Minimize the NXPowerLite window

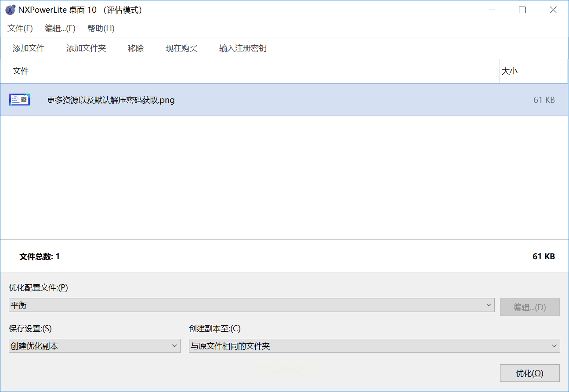(x=491, y=10)
